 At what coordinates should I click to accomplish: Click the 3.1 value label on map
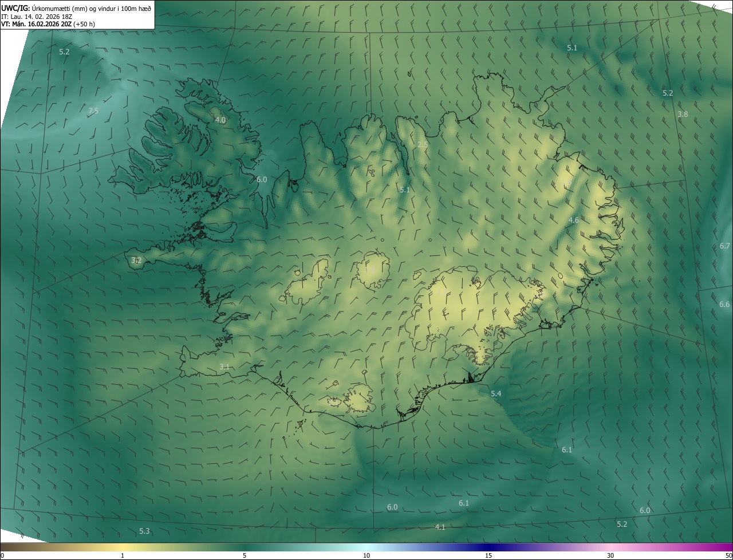[x=224, y=366]
